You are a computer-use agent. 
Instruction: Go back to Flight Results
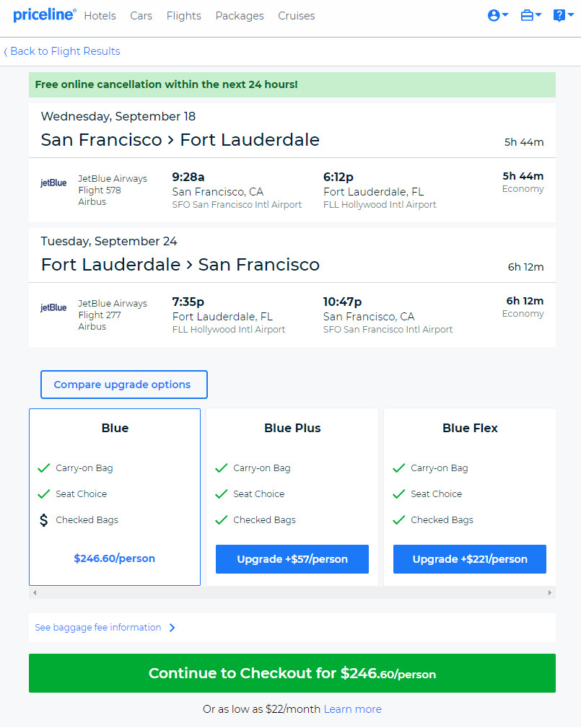coord(62,51)
